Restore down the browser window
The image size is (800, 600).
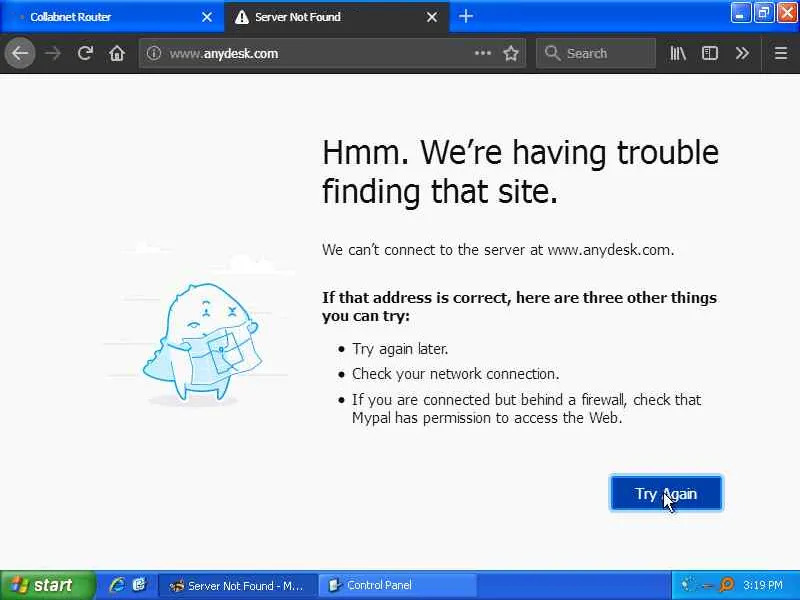tap(763, 13)
